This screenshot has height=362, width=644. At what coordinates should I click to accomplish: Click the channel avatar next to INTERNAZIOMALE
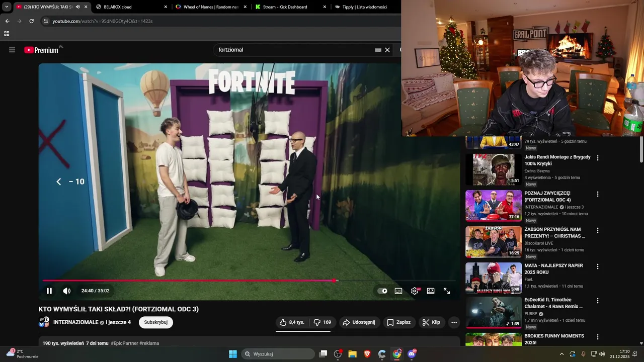(44, 322)
